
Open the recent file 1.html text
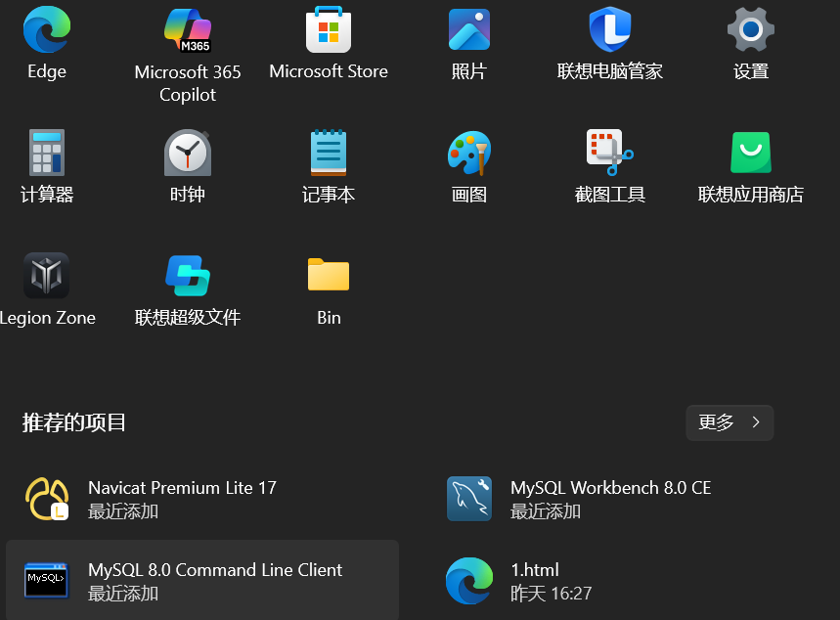click(x=535, y=569)
